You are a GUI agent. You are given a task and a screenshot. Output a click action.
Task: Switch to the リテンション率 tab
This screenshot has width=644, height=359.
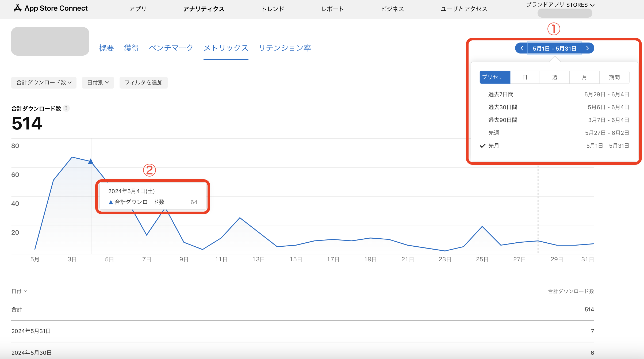tap(285, 48)
